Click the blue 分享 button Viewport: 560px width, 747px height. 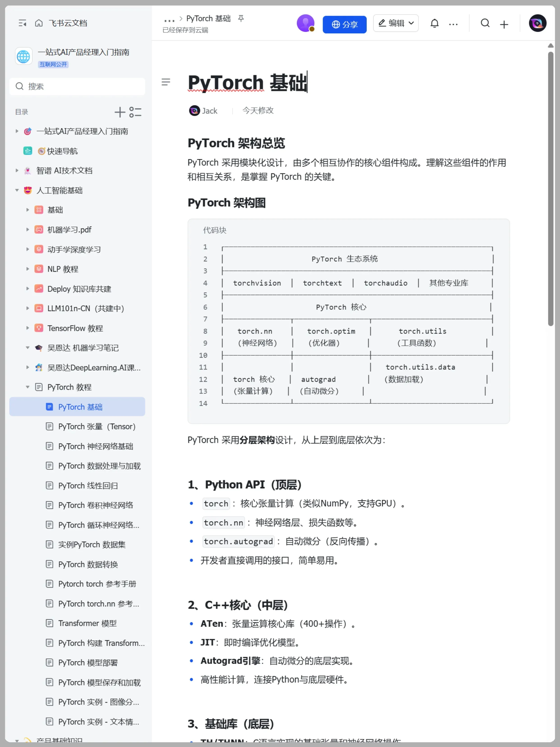344,24
